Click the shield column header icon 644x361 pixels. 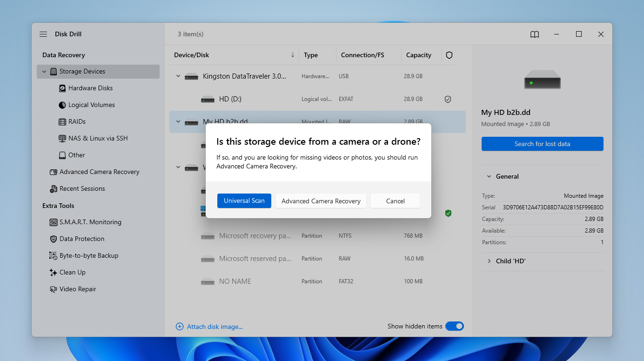pyautogui.click(x=449, y=55)
